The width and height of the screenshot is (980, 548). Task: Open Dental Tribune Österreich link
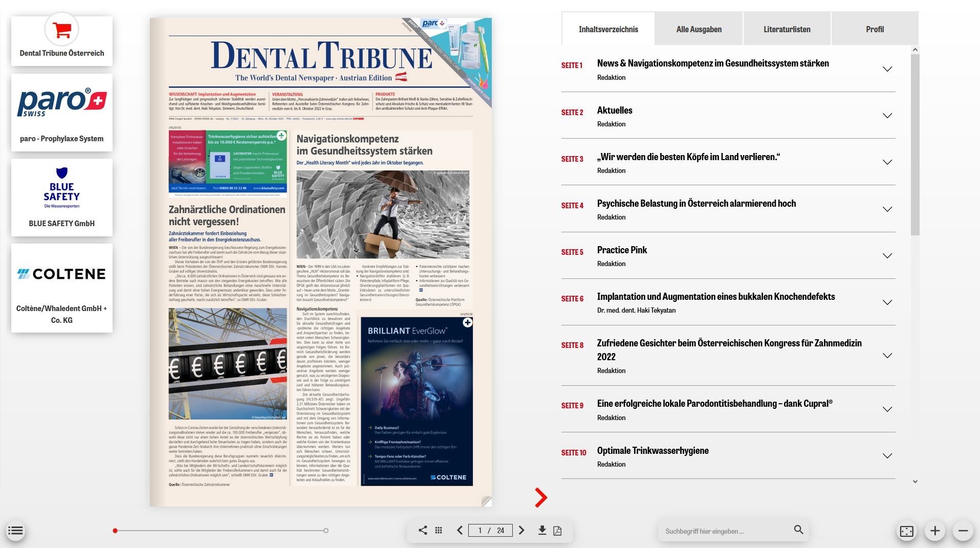[62, 53]
